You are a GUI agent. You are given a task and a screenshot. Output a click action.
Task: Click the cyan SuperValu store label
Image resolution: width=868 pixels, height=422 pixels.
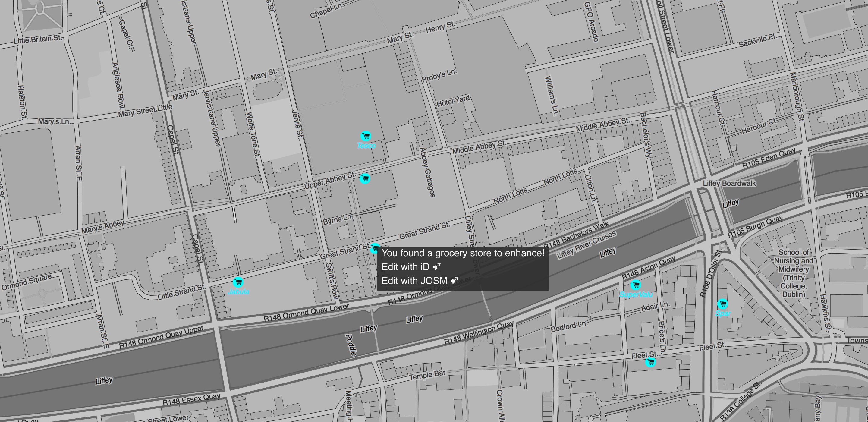click(636, 294)
